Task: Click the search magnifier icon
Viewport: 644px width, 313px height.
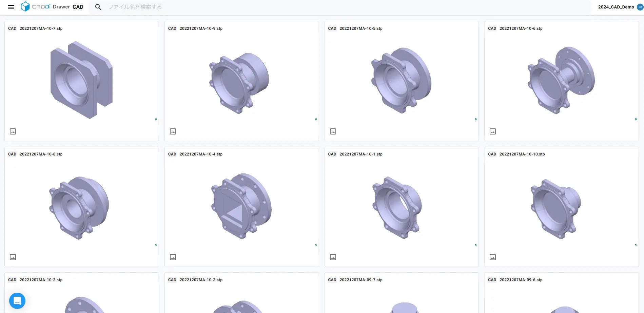Action: point(98,7)
